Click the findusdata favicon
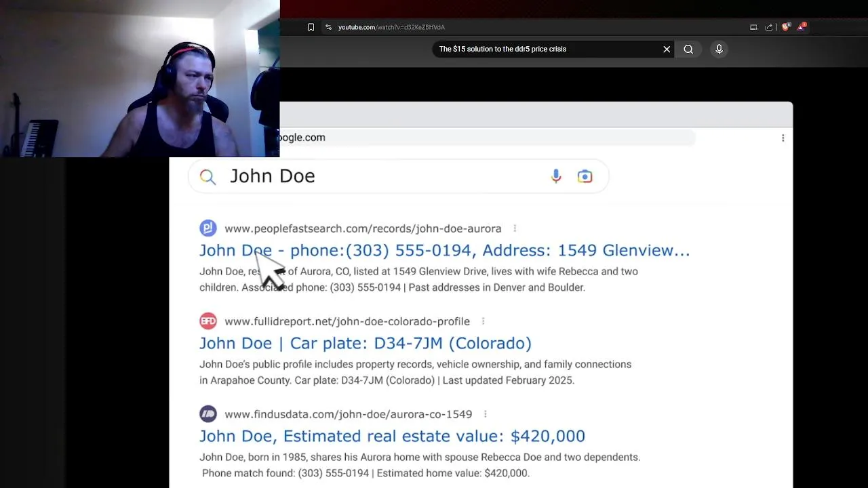Image resolution: width=868 pixels, height=488 pixels. [x=208, y=413]
